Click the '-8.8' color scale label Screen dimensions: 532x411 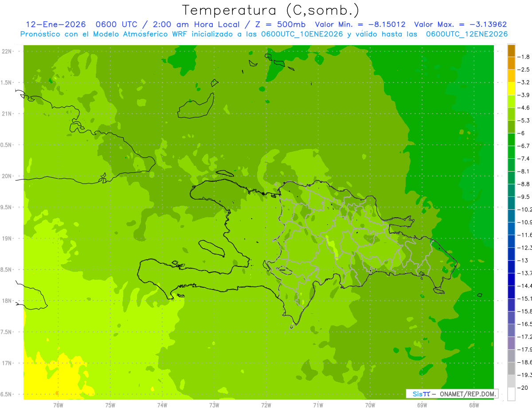point(524,184)
